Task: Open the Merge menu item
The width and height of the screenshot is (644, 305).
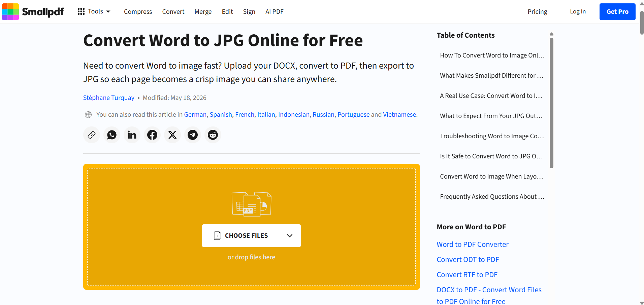Action: (203, 12)
